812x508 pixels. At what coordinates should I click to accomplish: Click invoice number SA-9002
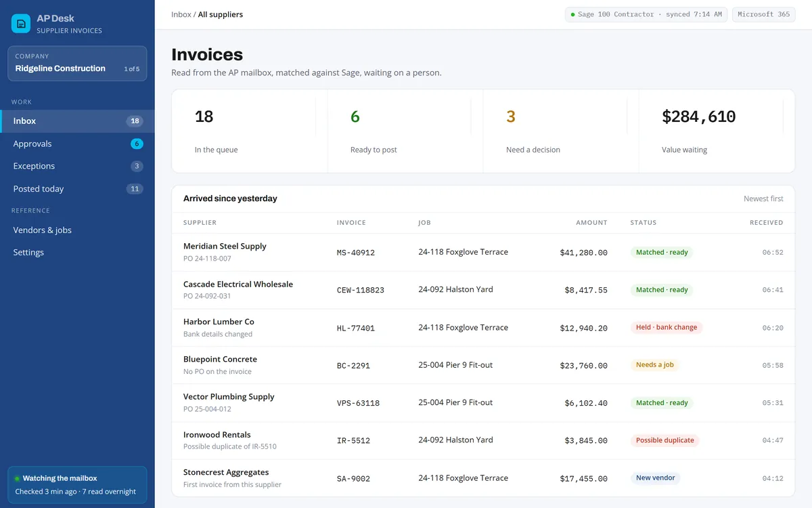pos(353,479)
